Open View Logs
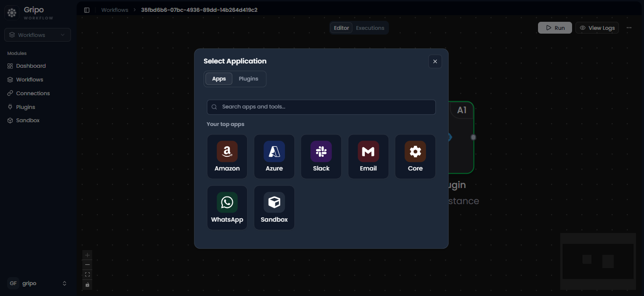This screenshot has height=296, width=644. [x=597, y=28]
